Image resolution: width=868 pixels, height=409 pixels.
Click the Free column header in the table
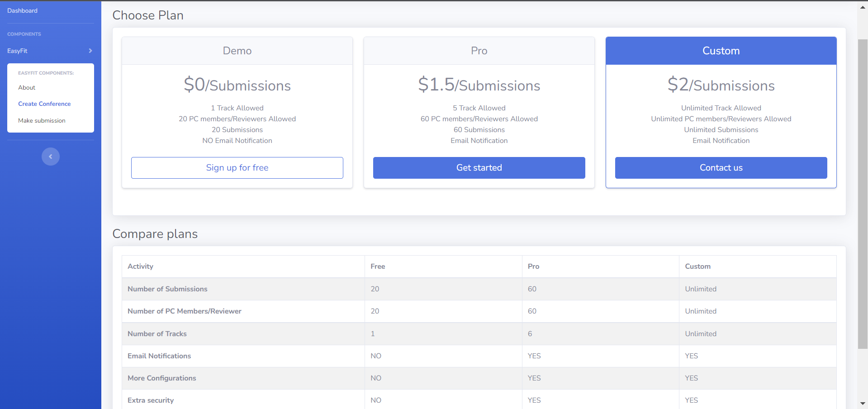coord(378,266)
